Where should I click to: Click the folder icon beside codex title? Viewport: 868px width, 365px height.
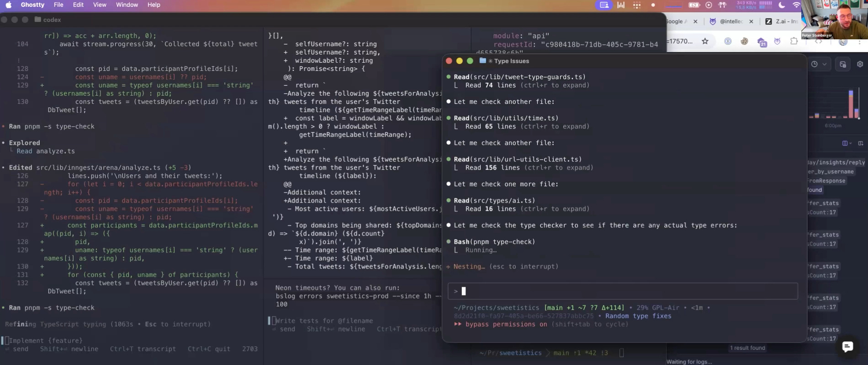click(x=37, y=20)
